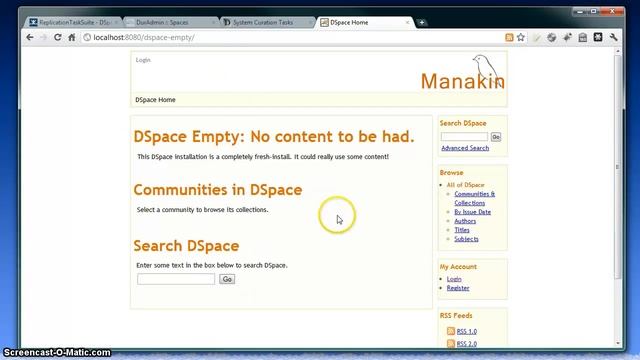Click the scrollbar up arrow
Screen dimensions: 640x360
618,51
